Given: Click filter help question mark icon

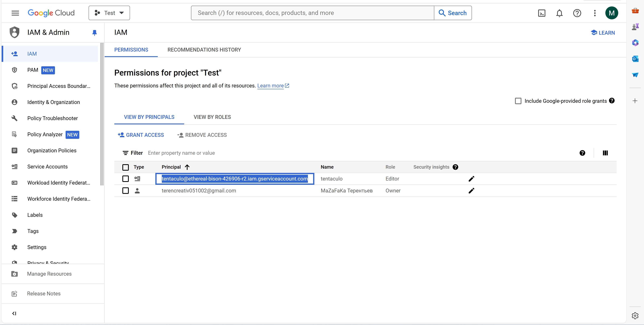Looking at the screenshot, I should [582, 153].
